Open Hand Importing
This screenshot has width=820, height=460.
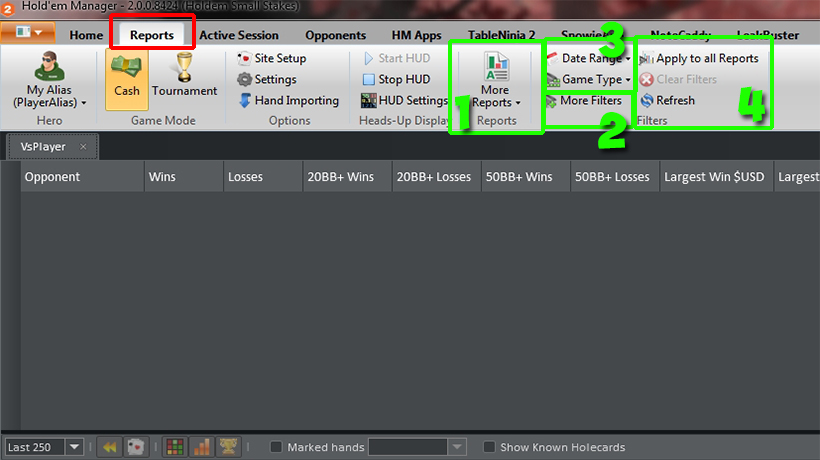point(289,100)
